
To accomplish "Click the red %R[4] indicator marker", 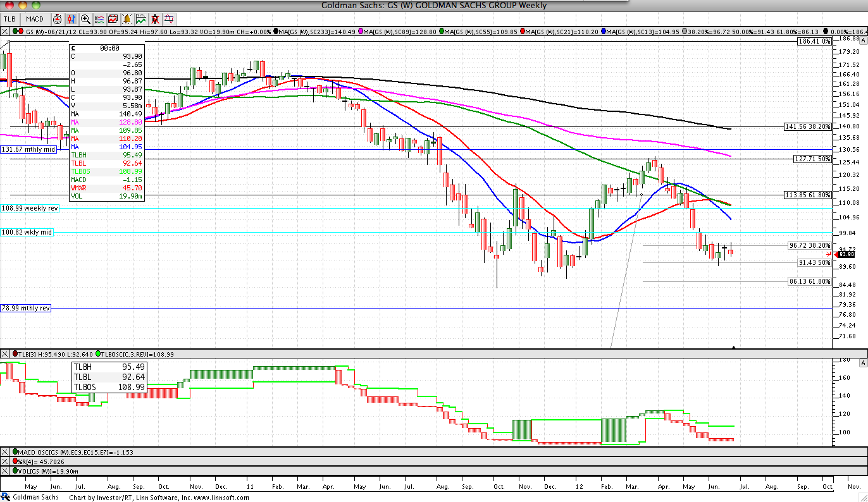I will [15, 462].
